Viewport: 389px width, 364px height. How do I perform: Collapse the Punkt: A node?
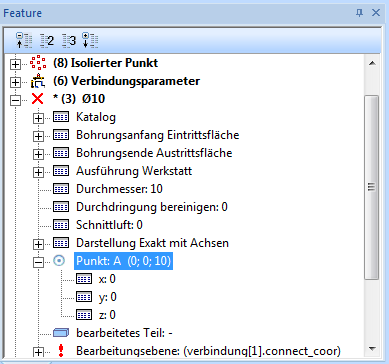coord(38,263)
